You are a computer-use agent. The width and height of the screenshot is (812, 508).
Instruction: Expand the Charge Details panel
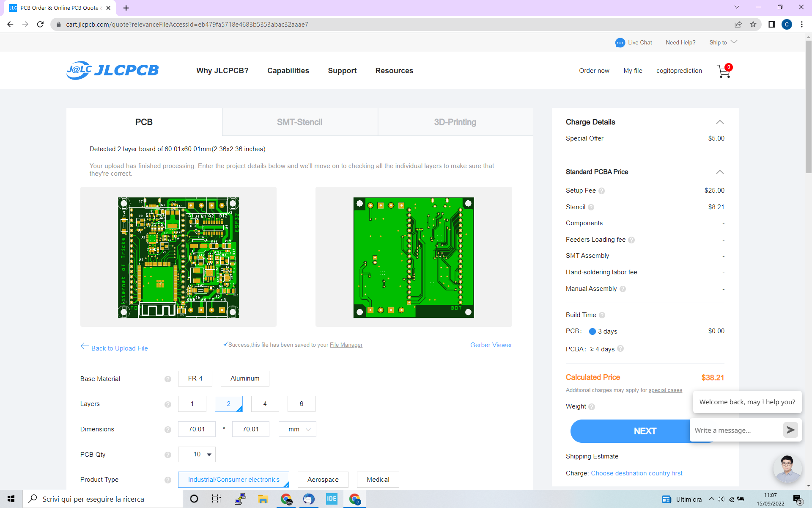720,122
